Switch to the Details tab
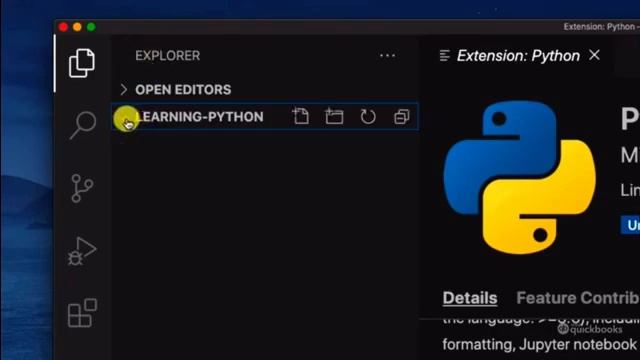The width and height of the screenshot is (640, 360). [470, 298]
